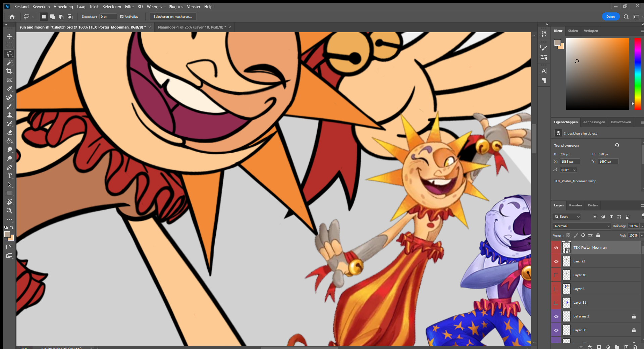
Task: Open the Soort filter type dropdown
Action: (567, 217)
